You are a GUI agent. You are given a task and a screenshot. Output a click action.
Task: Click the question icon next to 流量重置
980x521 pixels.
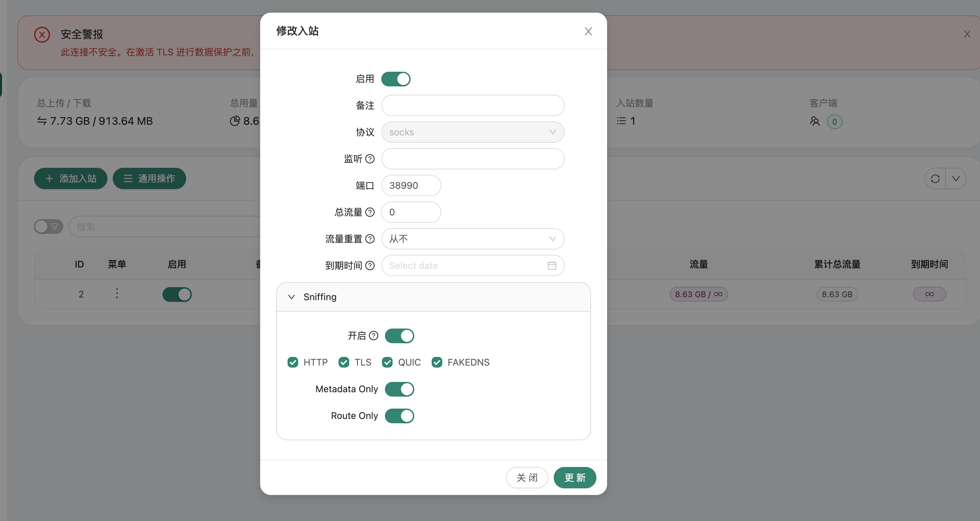tap(370, 239)
